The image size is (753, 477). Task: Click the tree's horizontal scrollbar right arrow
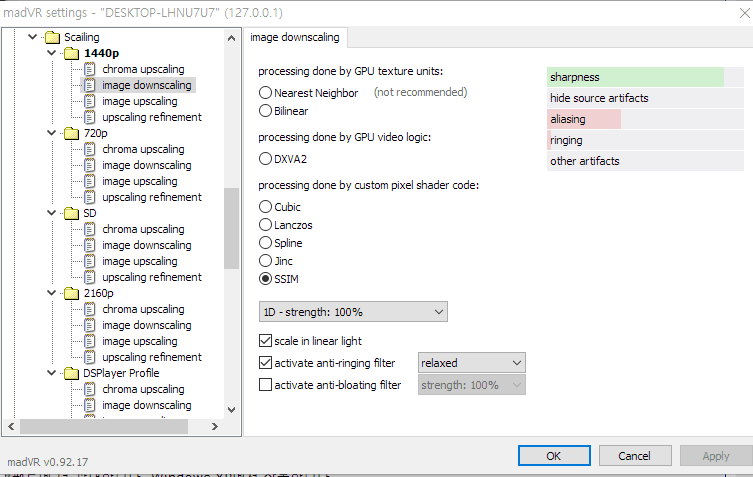click(x=215, y=427)
